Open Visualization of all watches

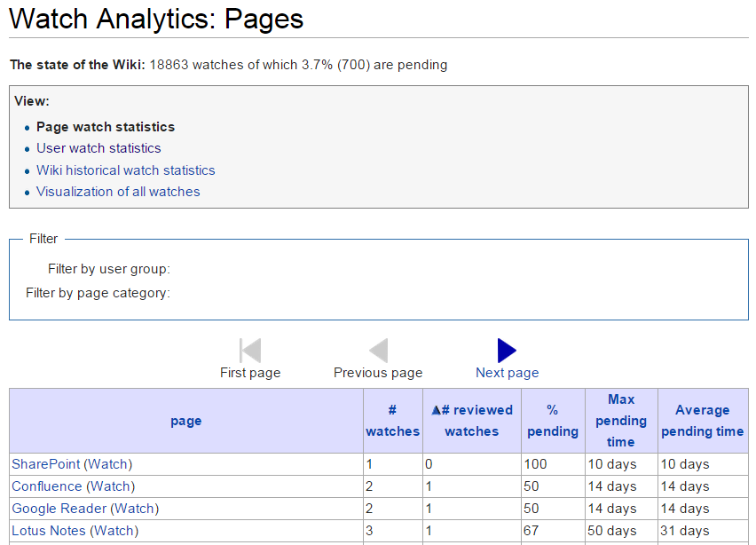pyautogui.click(x=118, y=192)
